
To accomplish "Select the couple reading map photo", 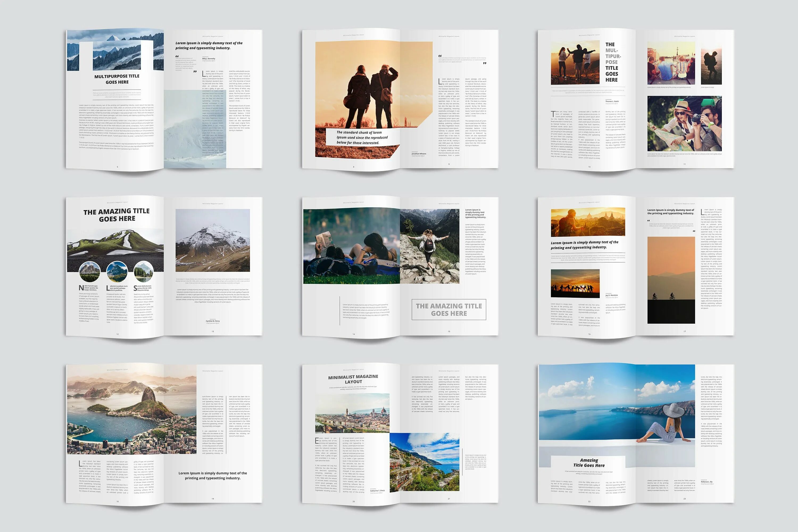I will click(351, 246).
